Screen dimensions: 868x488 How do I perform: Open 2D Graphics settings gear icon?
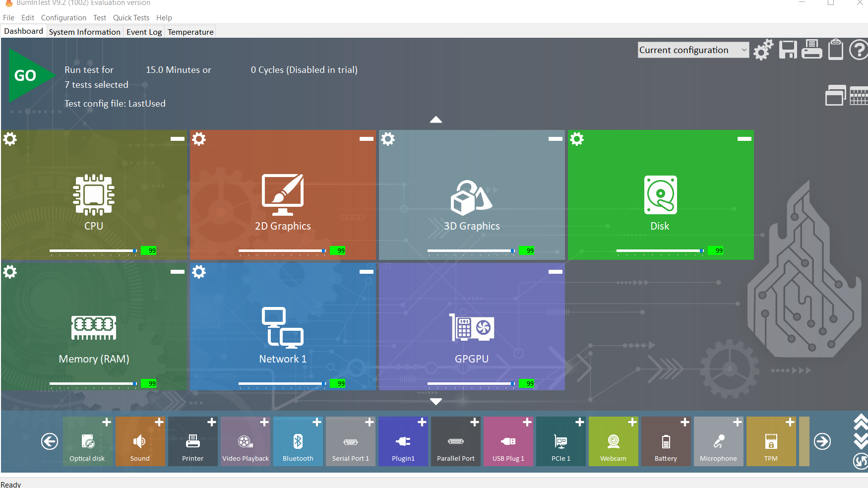tap(199, 139)
